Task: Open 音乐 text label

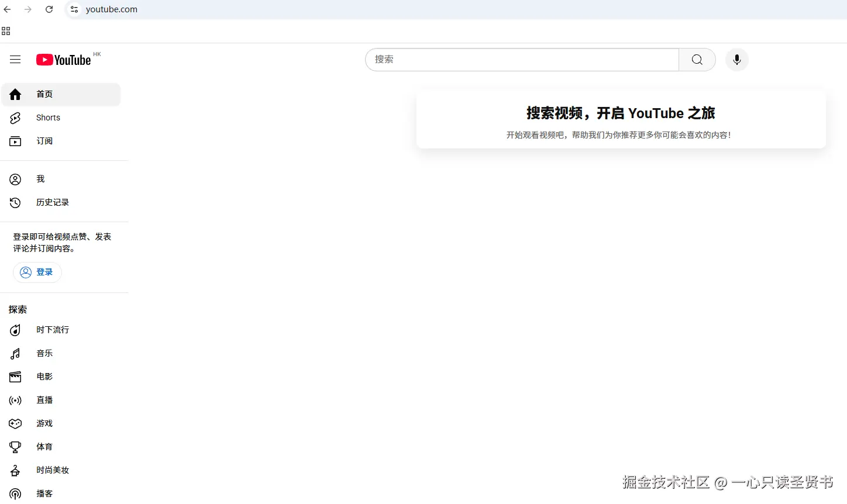Action: tap(44, 353)
